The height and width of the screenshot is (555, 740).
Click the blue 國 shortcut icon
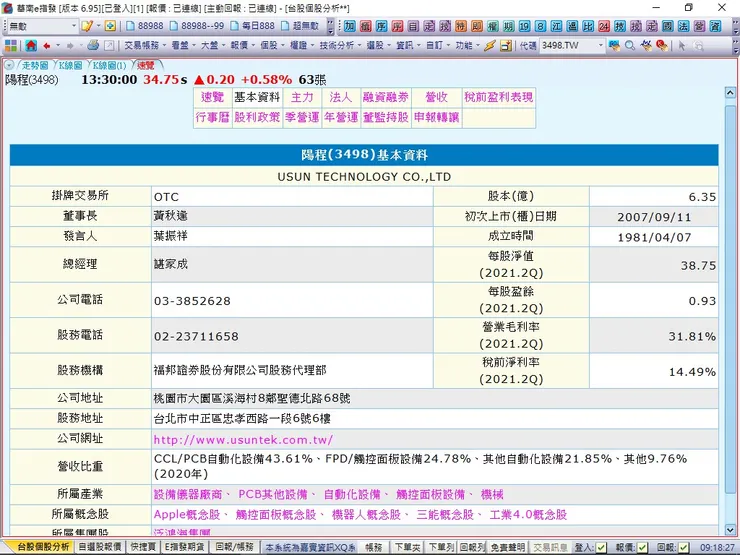pyautogui.click(x=667, y=26)
